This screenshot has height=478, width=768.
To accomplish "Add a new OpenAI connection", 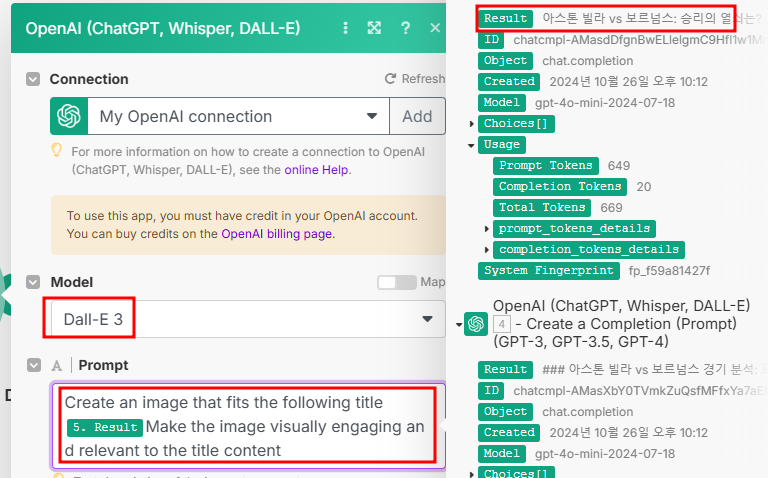I will tap(417, 116).
